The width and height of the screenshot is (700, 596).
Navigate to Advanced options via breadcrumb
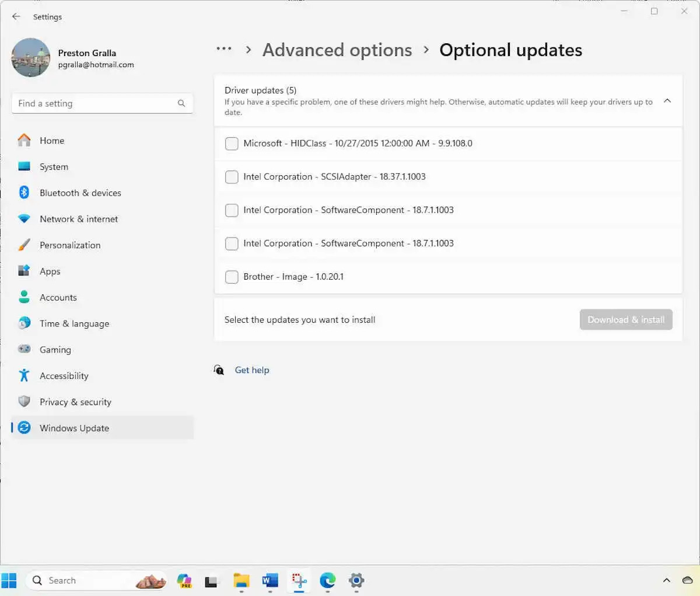click(337, 50)
